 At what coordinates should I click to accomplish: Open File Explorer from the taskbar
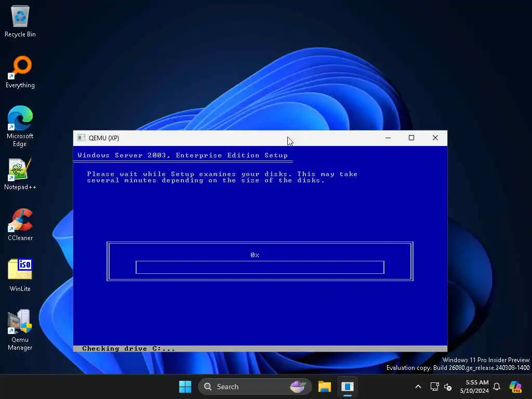tap(324, 387)
